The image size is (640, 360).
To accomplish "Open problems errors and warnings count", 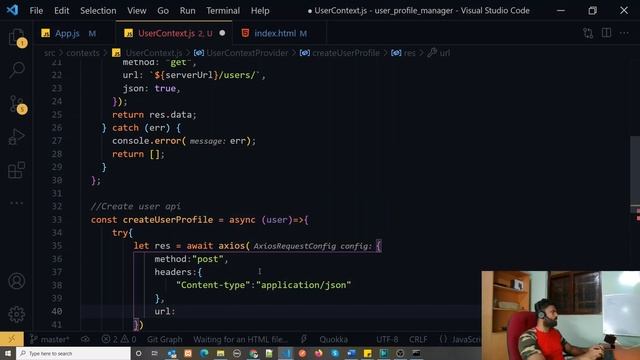I will click(119, 339).
